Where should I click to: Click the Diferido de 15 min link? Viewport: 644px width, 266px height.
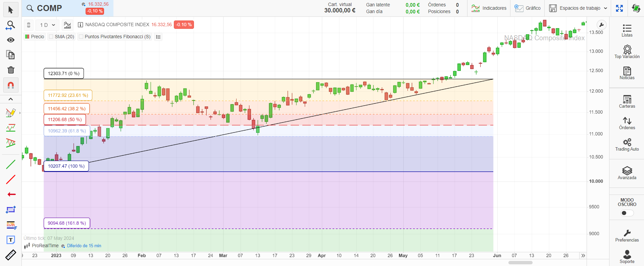tap(84, 246)
